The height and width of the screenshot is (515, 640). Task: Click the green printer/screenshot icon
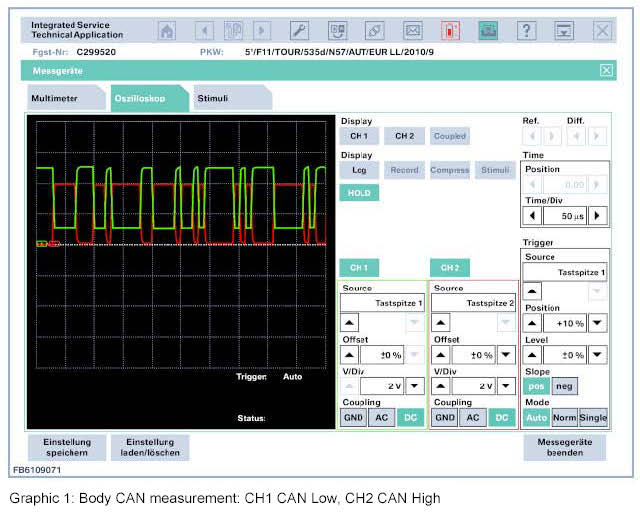click(x=489, y=30)
